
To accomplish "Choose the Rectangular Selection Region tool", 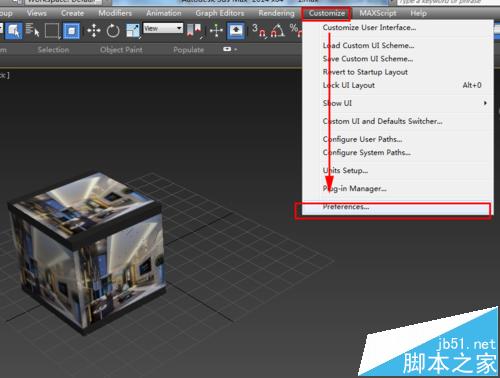I will tap(52, 31).
